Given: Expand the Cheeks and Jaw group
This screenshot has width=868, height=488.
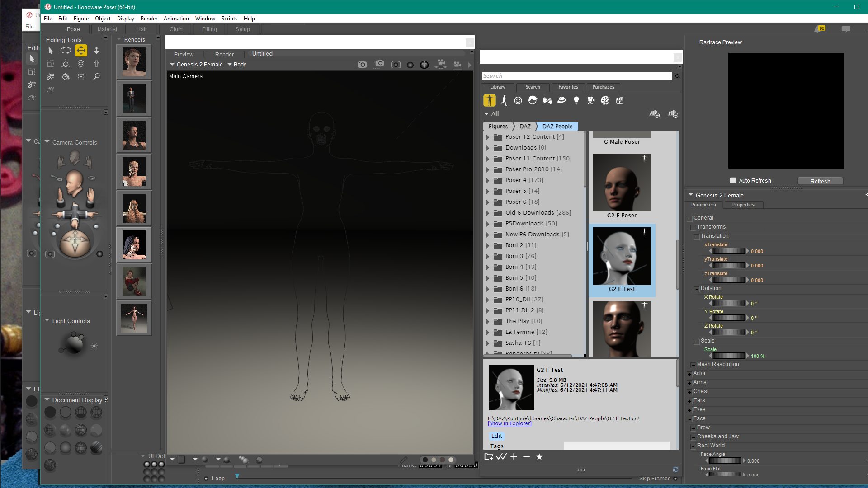Looking at the screenshot, I should (693, 437).
